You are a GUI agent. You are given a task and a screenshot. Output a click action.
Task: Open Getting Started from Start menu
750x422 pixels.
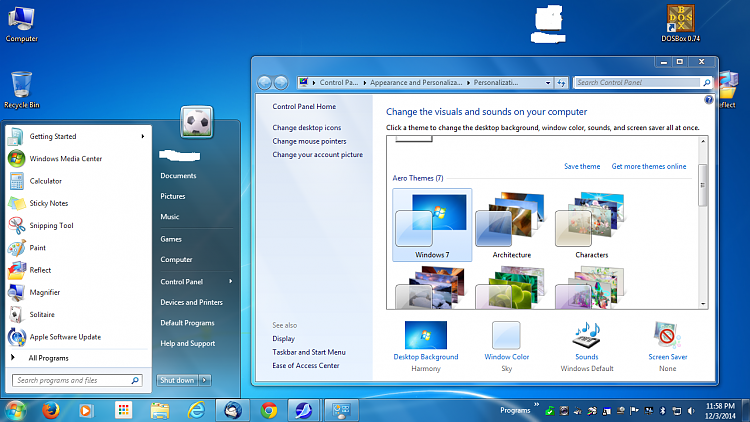click(77, 136)
